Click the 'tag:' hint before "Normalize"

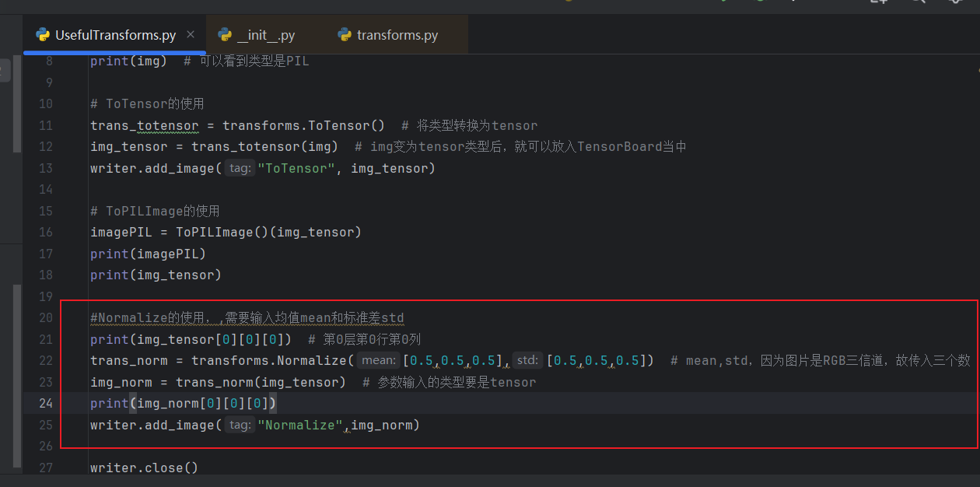240,425
